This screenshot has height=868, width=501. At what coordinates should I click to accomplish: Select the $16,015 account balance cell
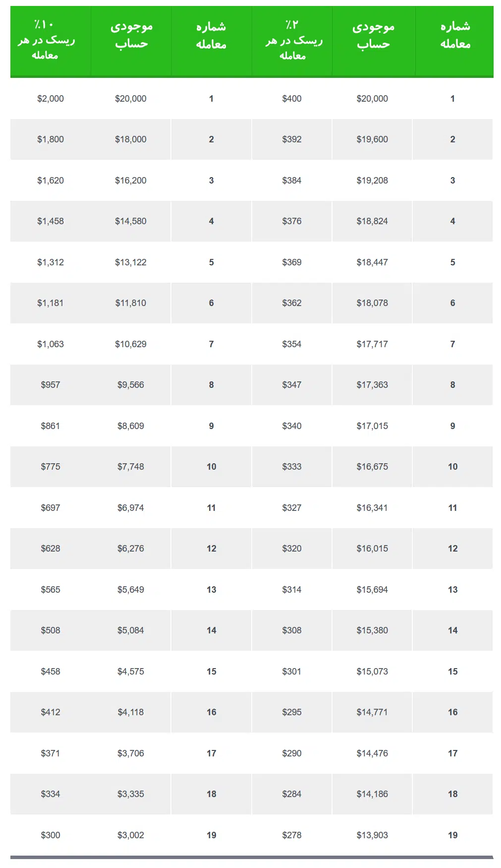coord(372,549)
